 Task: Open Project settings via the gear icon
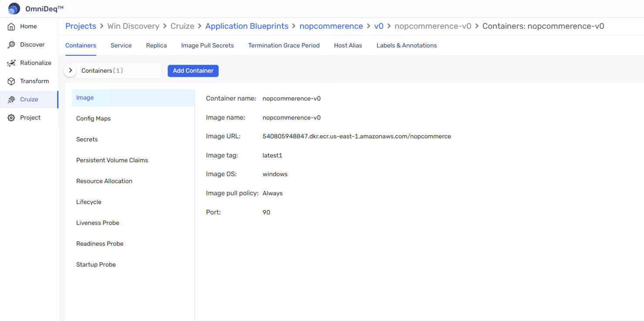click(11, 117)
